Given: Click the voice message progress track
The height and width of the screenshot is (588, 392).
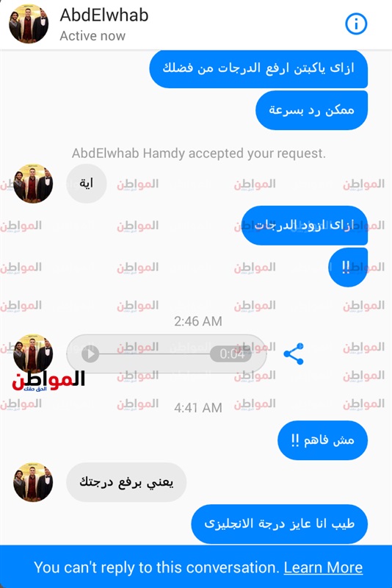Looking at the screenshot, I should click(154, 354).
